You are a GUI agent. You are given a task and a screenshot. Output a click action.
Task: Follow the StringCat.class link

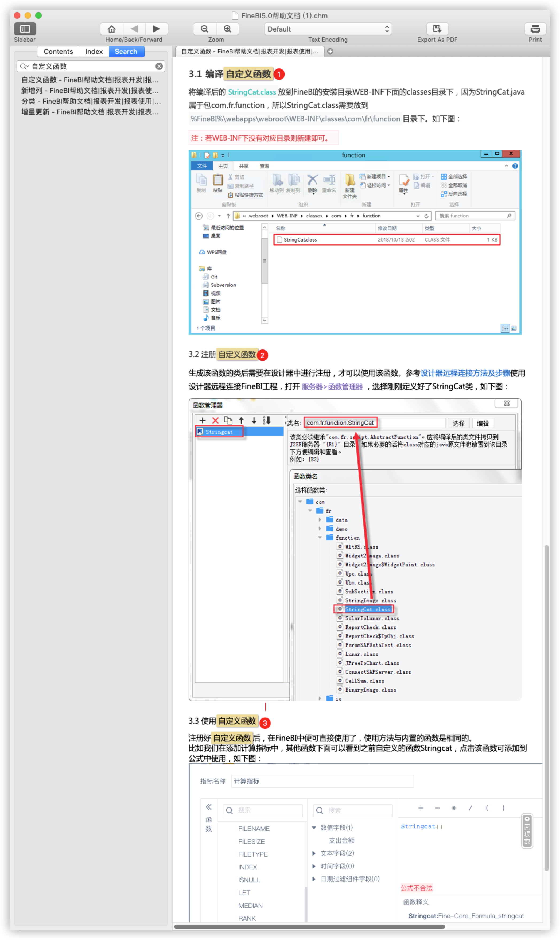252,92
